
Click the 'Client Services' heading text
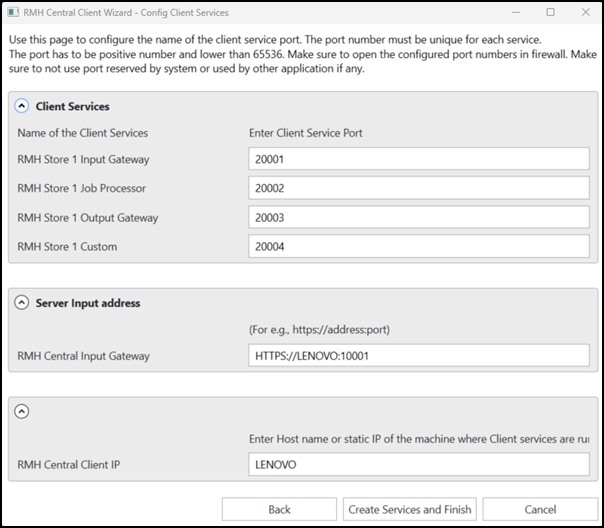pyautogui.click(x=72, y=106)
